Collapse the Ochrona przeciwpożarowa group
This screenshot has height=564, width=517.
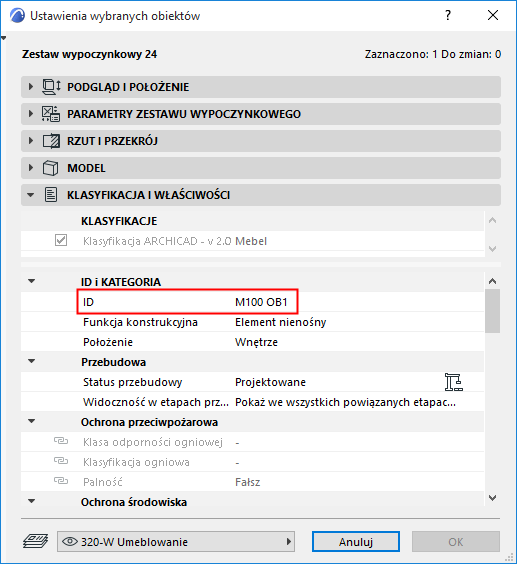point(32,421)
